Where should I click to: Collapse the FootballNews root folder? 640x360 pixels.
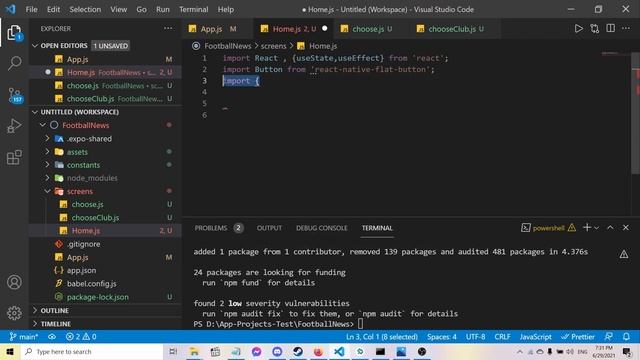click(43, 125)
